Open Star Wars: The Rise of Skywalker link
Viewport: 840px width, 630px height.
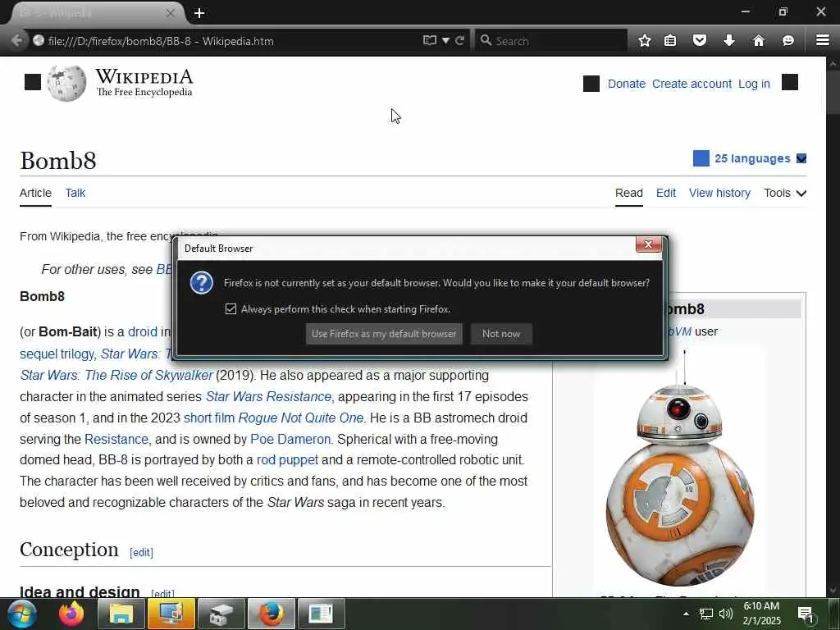tap(116, 375)
